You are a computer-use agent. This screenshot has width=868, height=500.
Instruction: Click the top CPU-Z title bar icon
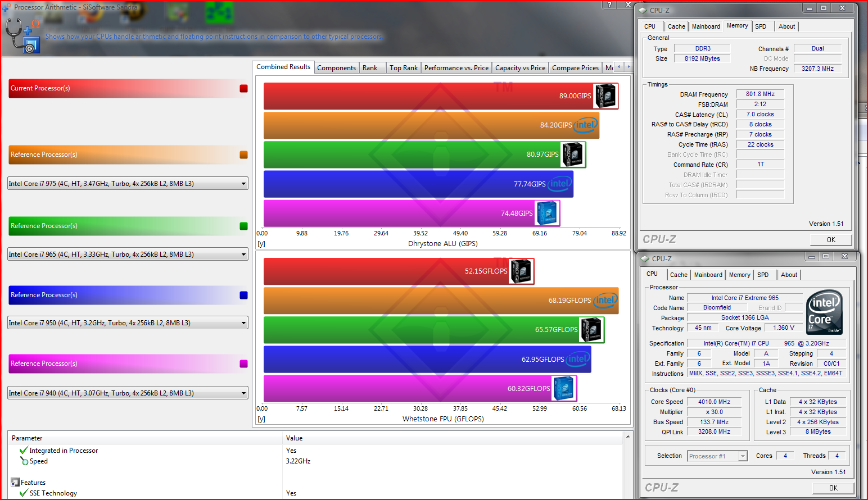tap(644, 10)
